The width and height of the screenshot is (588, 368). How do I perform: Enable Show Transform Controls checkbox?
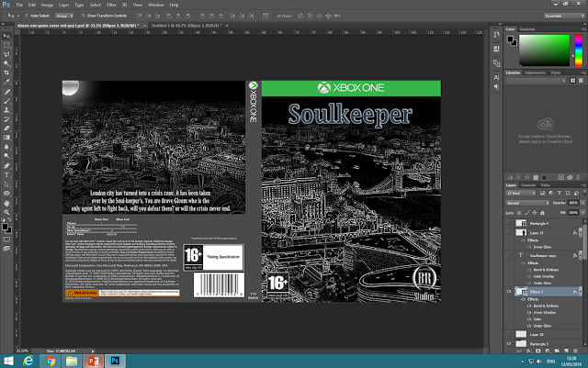tap(84, 16)
